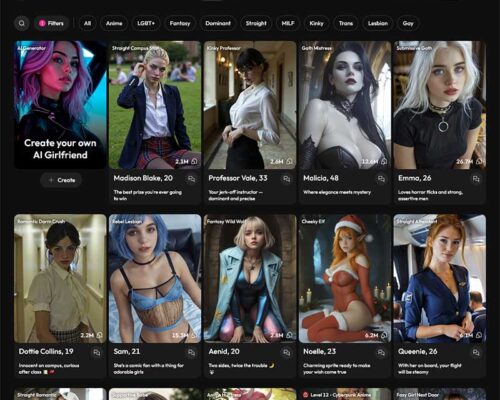Click the Rebel Lesbian tag label
The width and height of the screenshot is (500, 400).
pos(127,222)
